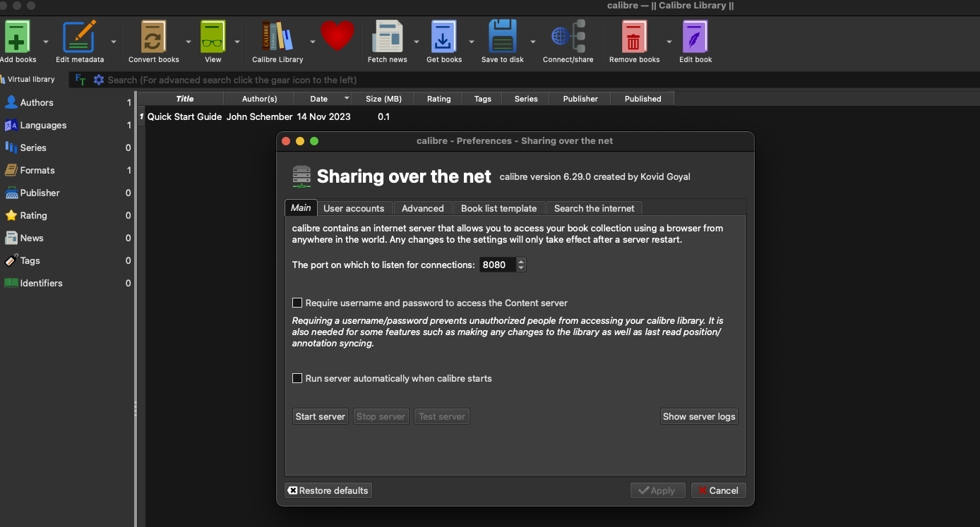Select Languages in the tag browser
This screenshot has height=527, width=980.
[x=66, y=125]
